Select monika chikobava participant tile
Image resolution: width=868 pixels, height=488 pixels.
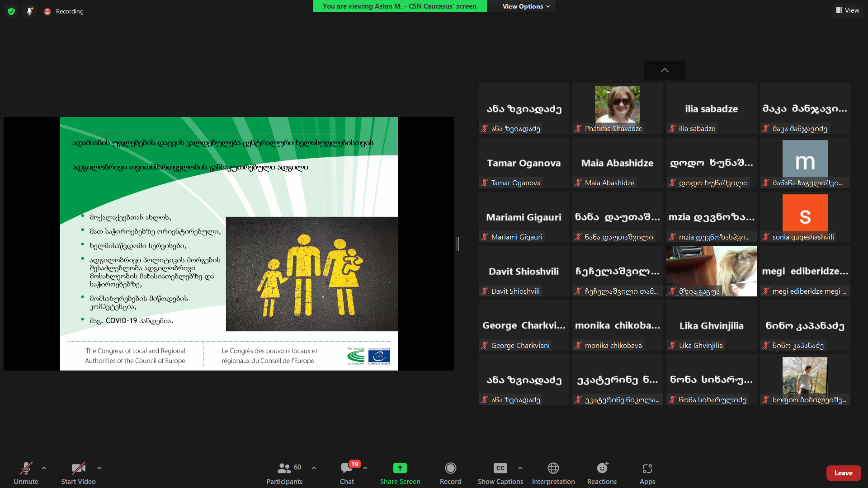pyautogui.click(x=618, y=325)
